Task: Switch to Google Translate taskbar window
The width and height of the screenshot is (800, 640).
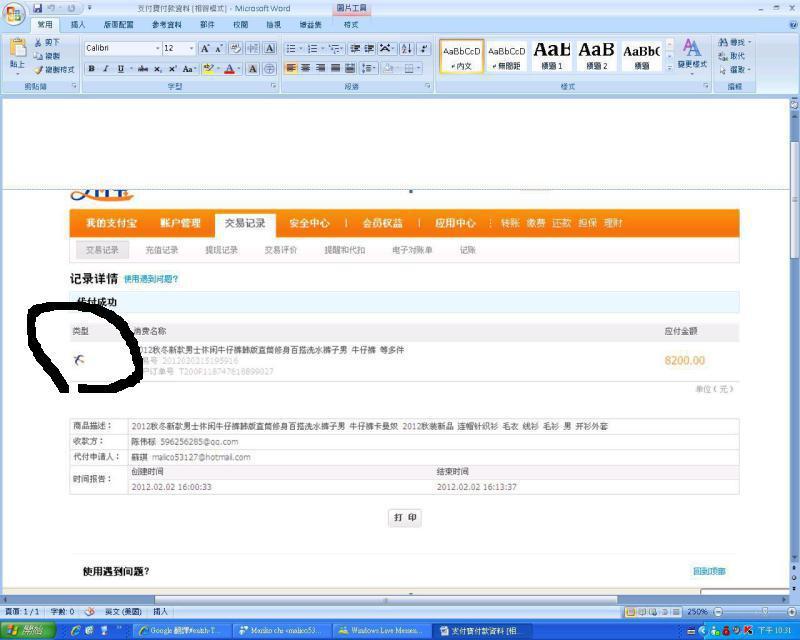Action: pyautogui.click(x=180, y=631)
